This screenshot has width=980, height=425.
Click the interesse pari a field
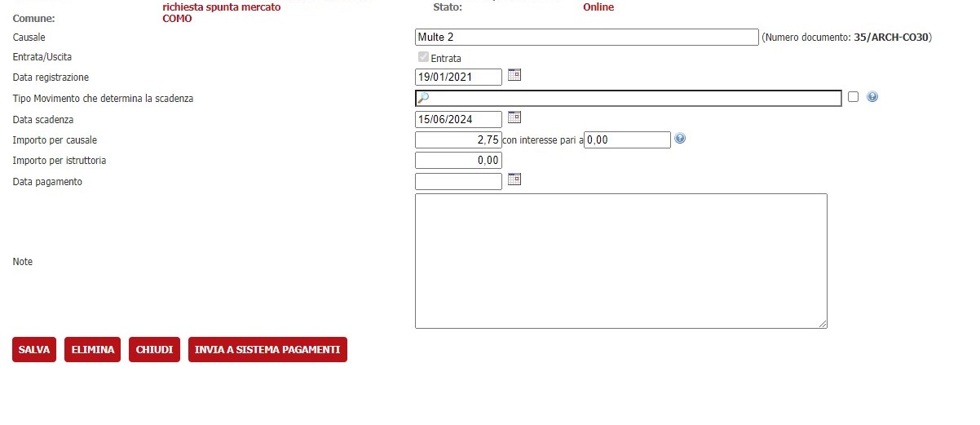pos(627,140)
